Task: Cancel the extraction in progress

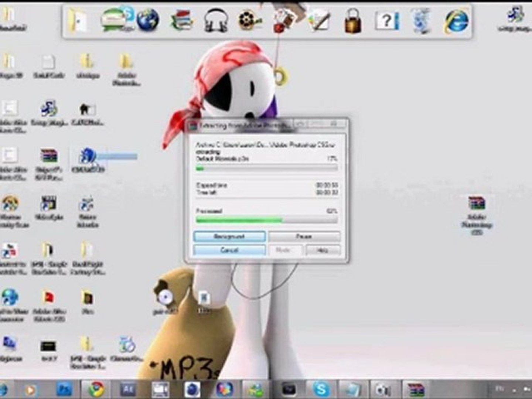Action: 229,250
